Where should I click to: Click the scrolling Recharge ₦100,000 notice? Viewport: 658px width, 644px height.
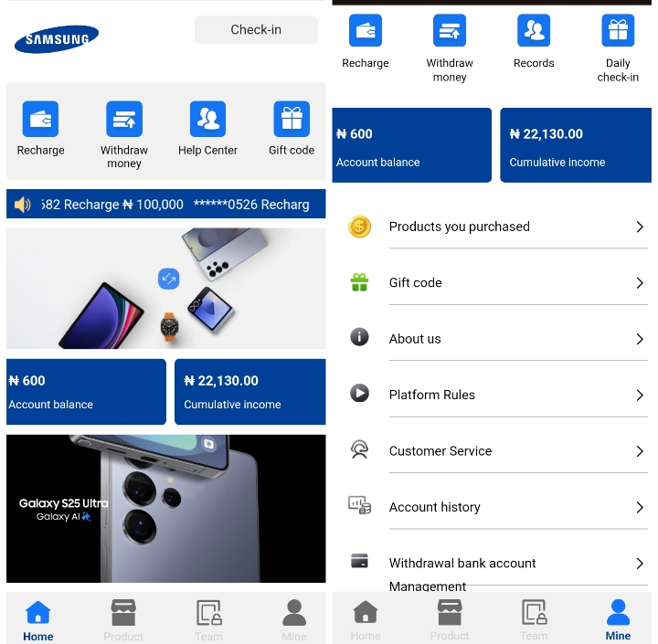pyautogui.click(x=112, y=205)
